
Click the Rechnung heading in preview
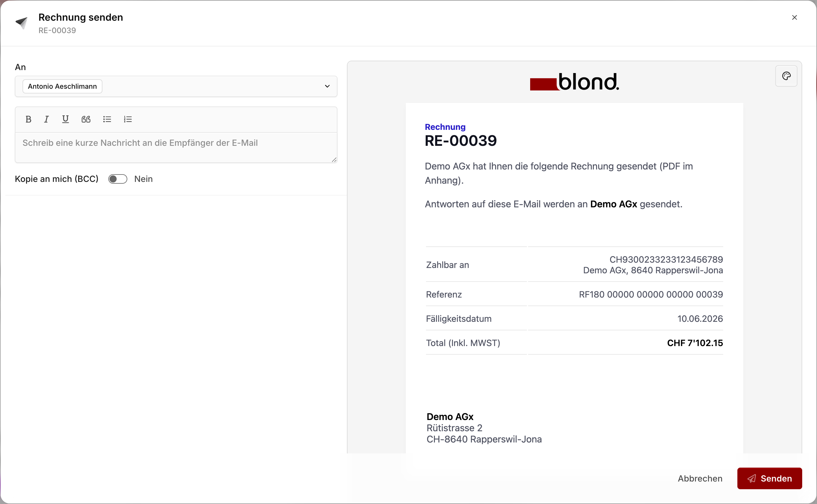445,127
